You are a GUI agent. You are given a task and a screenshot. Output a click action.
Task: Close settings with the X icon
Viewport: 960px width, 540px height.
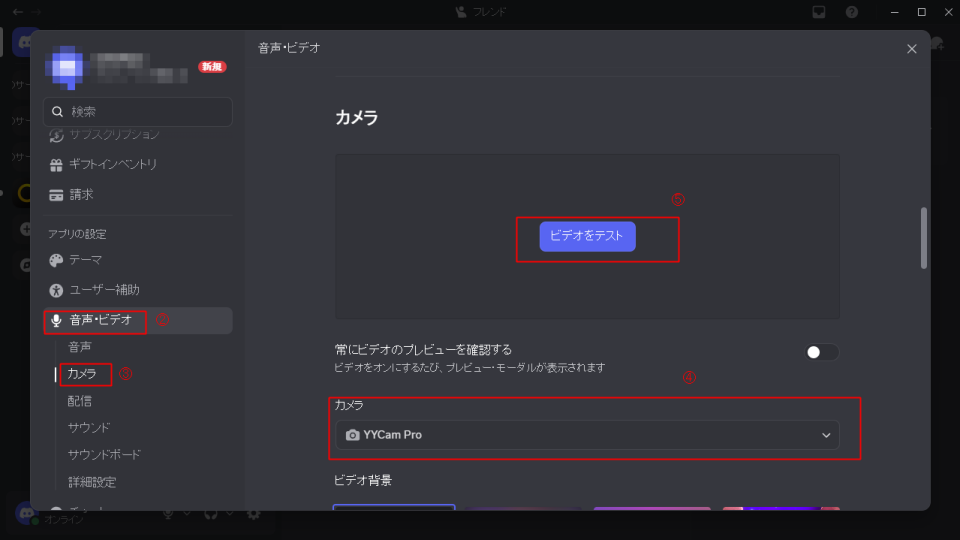pos(911,48)
